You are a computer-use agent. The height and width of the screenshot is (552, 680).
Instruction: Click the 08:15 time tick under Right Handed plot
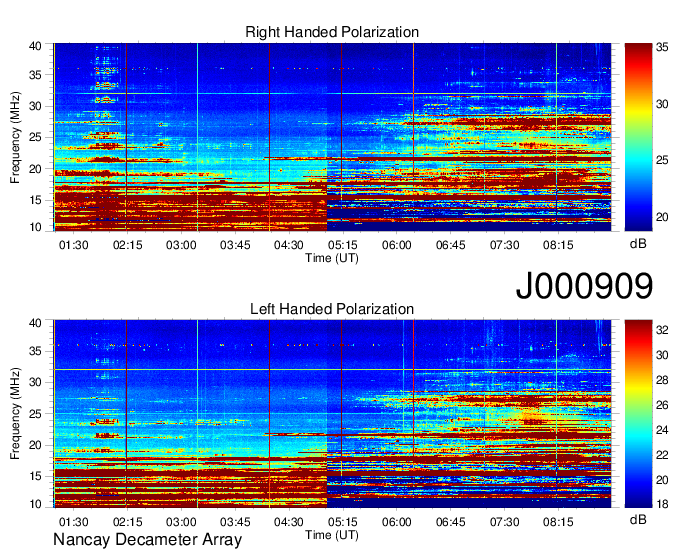tap(558, 245)
